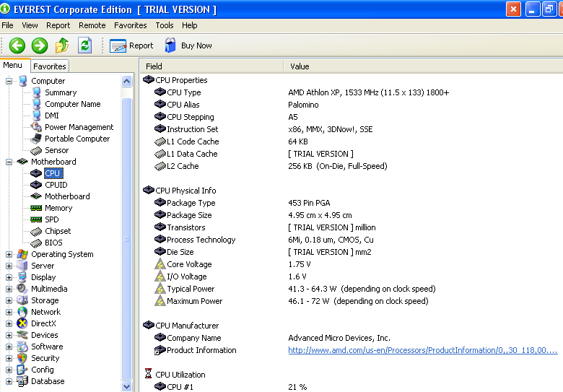
Task: Open the Tools menu
Action: coord(164,25)
